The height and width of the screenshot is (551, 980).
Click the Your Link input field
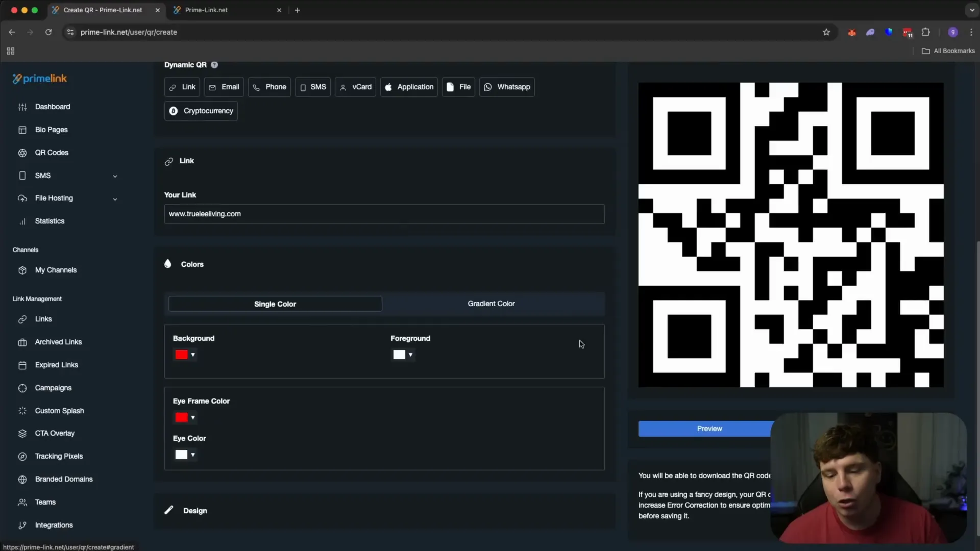(384, 214)
